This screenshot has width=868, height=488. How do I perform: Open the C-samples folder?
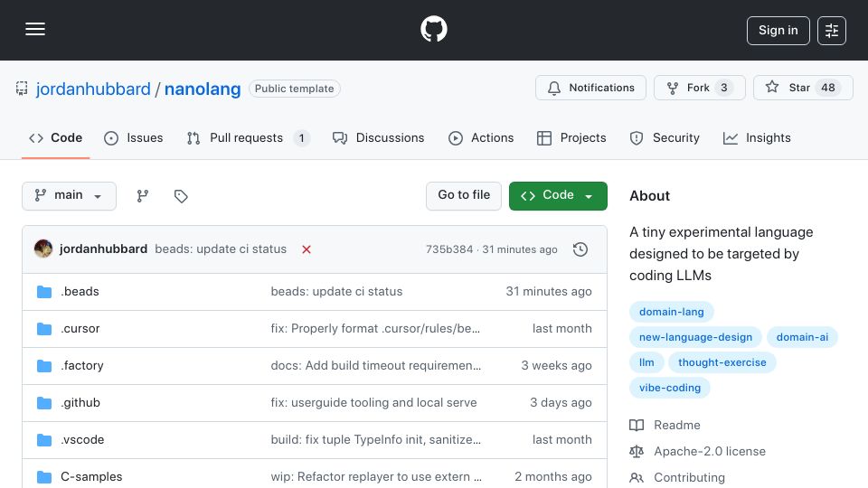coord(91,477)
